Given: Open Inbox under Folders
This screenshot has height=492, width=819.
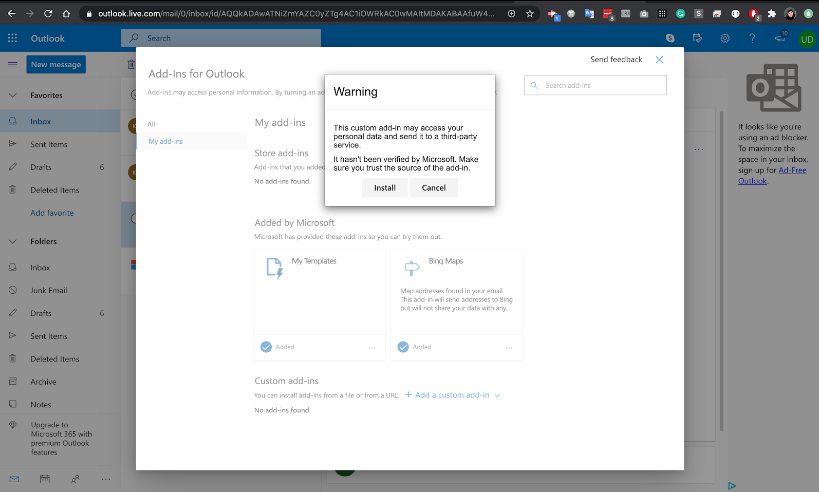Looking at the screenshot, I should pyautogui.click(x=60, y=267).
